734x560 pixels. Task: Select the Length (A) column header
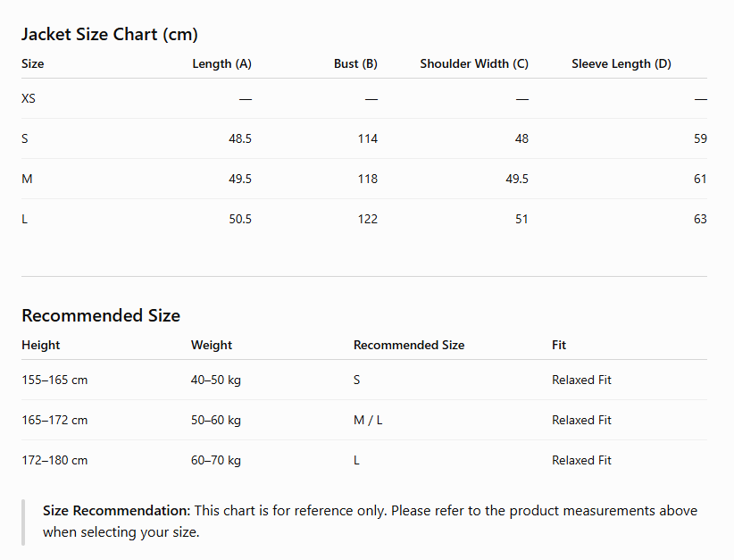click(x=221, y=63)
